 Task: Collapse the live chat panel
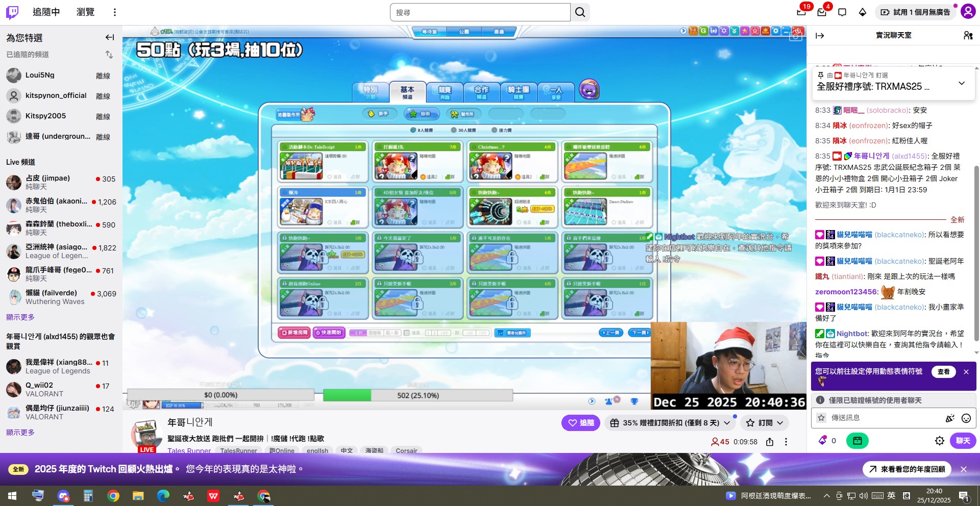pos(820,35)
